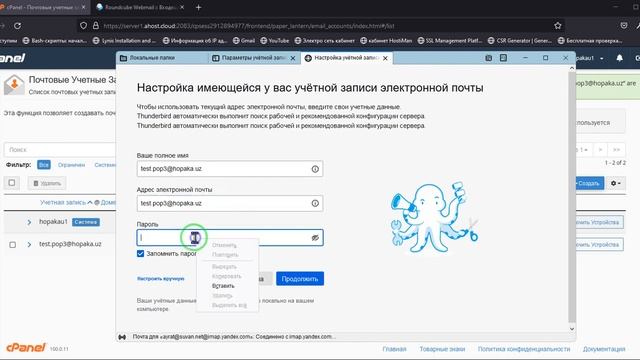Viewport: 640px width, 360px height.
Task: Click the Система badge next to hopakau1
Action: 86,222
